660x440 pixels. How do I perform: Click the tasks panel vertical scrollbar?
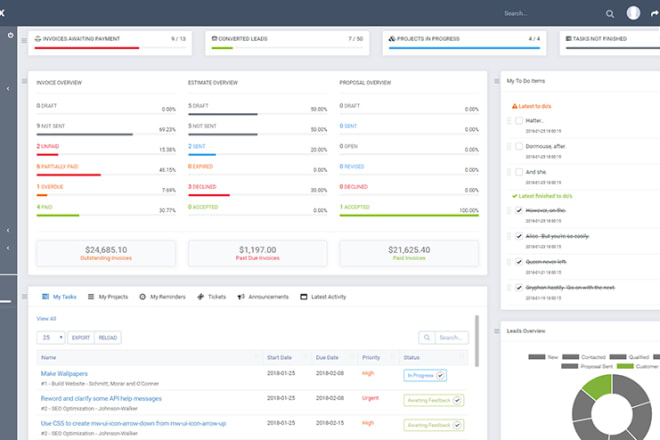[477, 341]
